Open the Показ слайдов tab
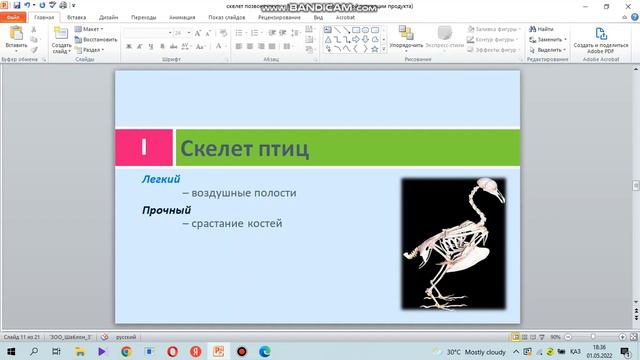 pyautogui.click(x=227, y=17)
